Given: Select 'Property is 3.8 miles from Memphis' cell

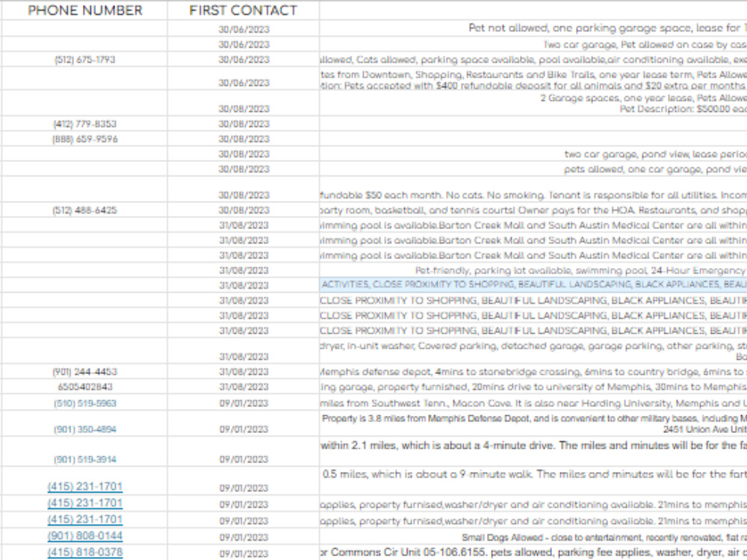Looking at the screenshot, I should pyautogui.click(x=533, y=423).
